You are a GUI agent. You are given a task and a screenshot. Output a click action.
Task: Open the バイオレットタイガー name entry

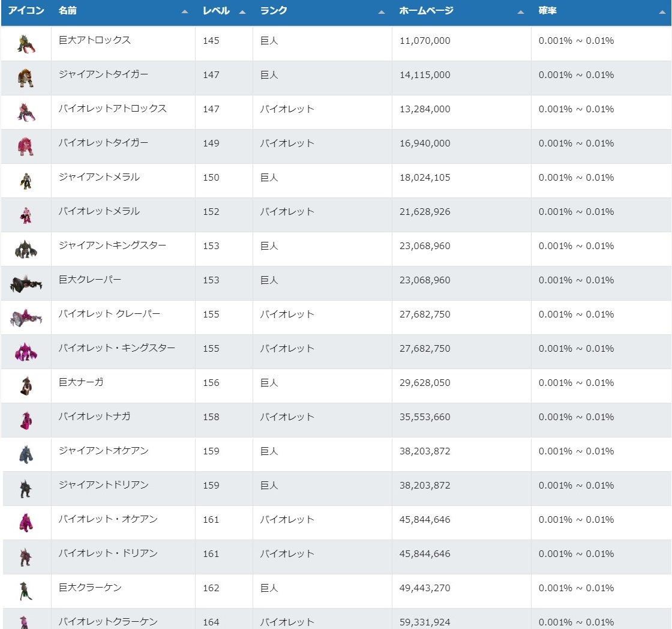click(x=104, y=143)
